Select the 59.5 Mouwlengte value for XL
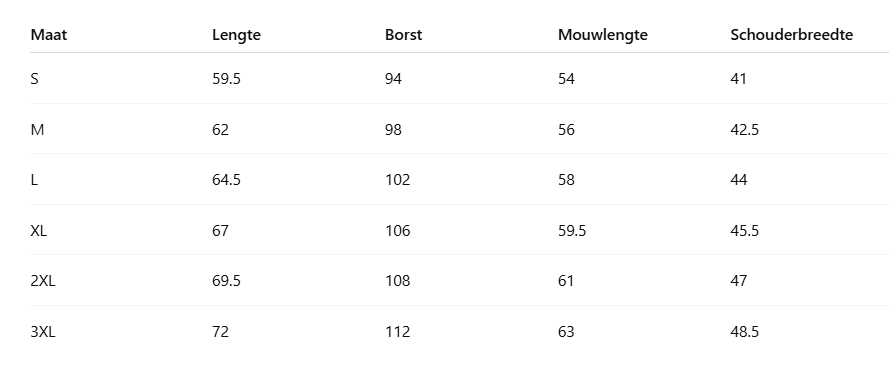 click(x=572, y=231)
